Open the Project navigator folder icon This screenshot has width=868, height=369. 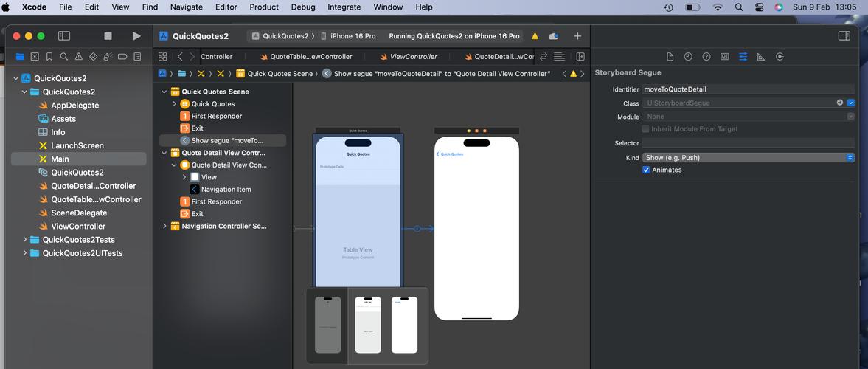pos(20,57)
